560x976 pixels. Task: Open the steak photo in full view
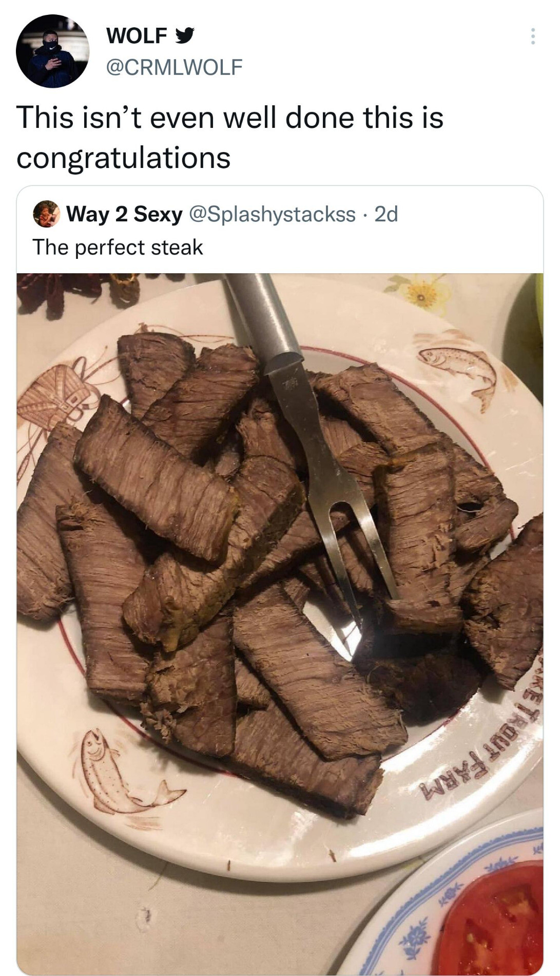coord(280,624)
